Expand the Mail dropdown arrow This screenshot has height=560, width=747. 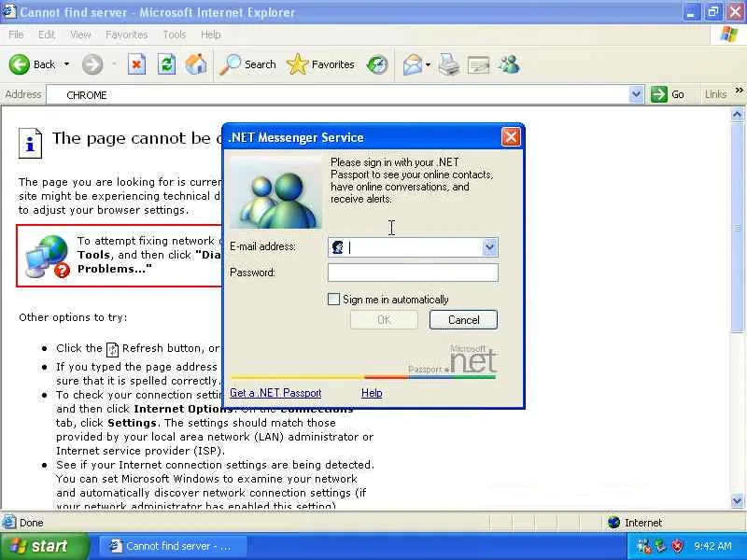click(428, 64)
